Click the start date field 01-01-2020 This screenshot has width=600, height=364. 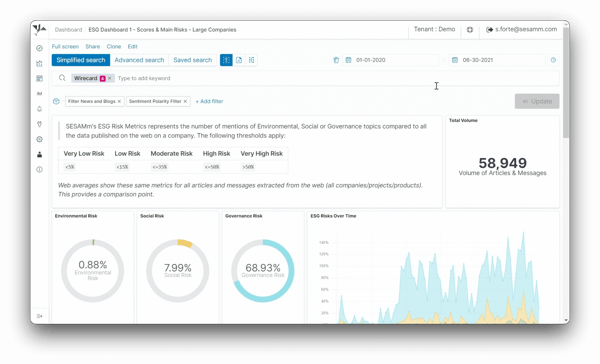391,60
